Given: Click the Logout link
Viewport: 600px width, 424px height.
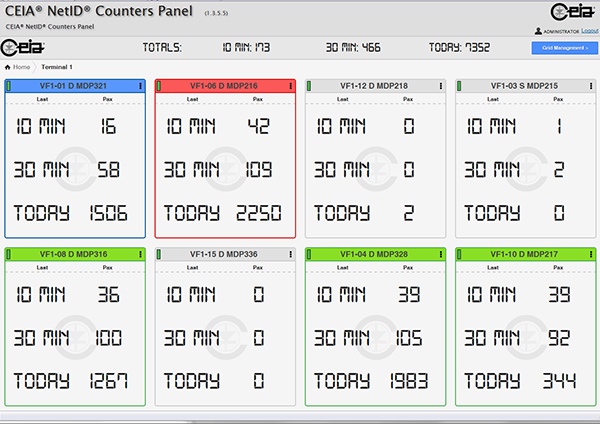Looking at the screenshot, I should coord(590,31).
